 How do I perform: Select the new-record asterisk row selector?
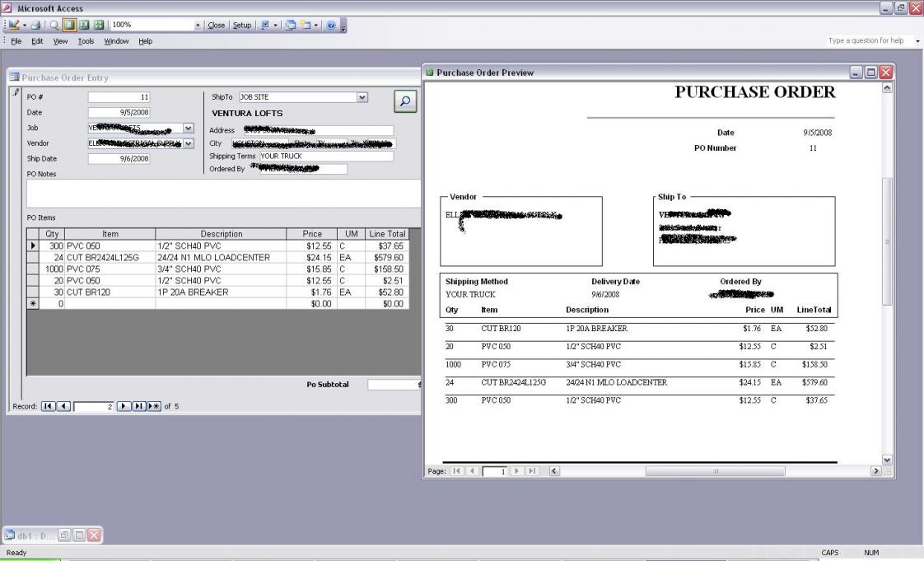(33, 303)
